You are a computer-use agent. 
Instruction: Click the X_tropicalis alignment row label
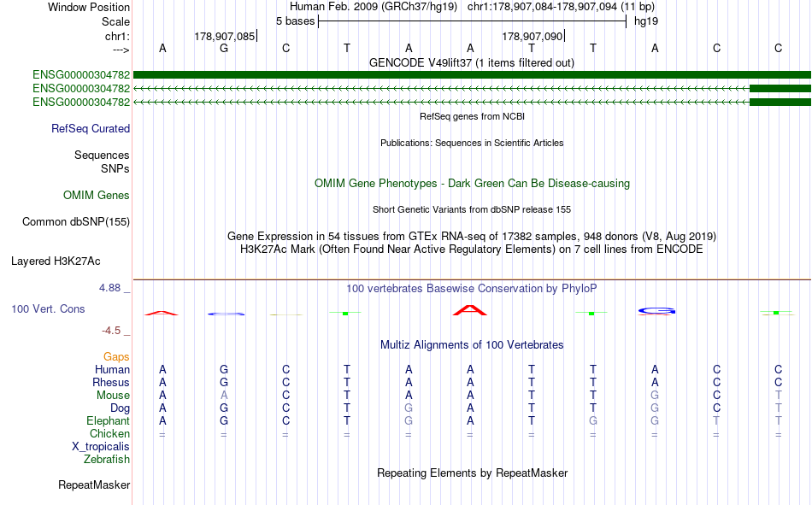tap(101, 447)
